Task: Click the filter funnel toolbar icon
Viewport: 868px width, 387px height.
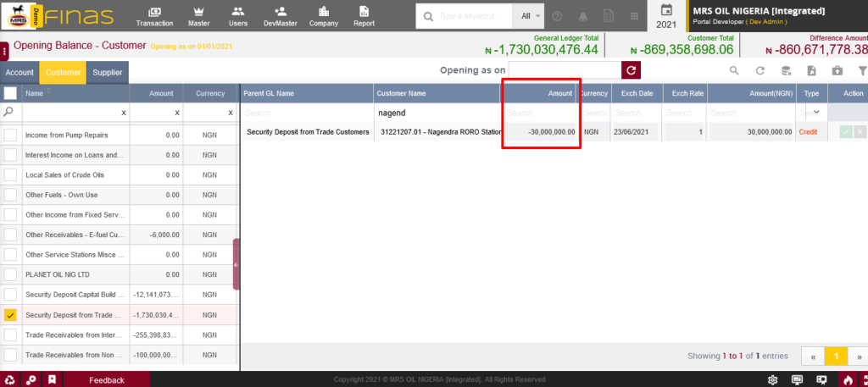Action: coord(862,71)
